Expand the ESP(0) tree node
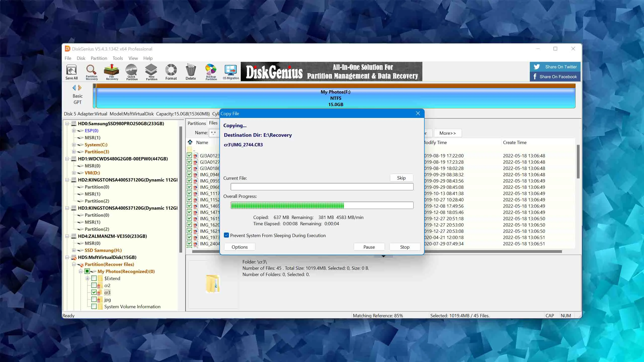 tap(74, 130)
